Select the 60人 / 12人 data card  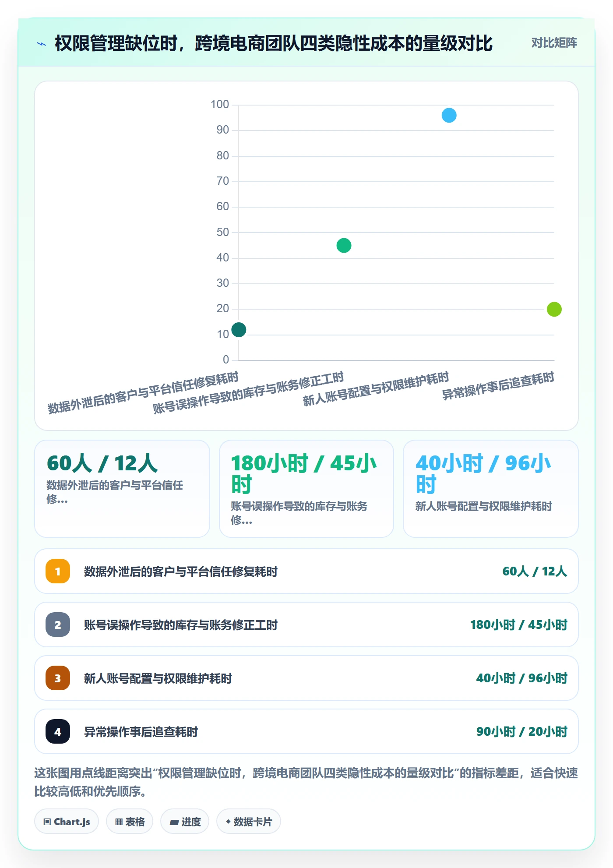click(122, 489)
